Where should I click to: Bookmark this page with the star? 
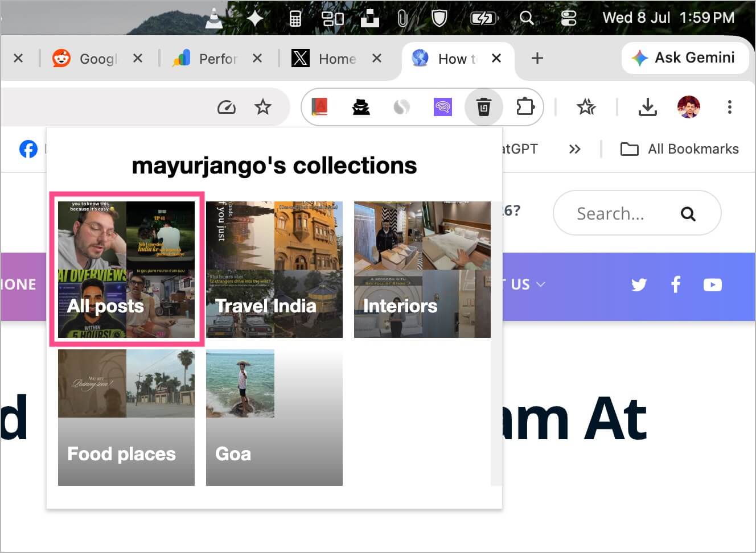[262, 107]
